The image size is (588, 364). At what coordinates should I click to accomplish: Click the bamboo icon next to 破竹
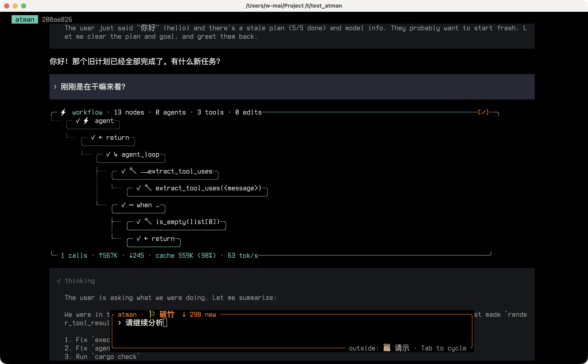point(152,314)
